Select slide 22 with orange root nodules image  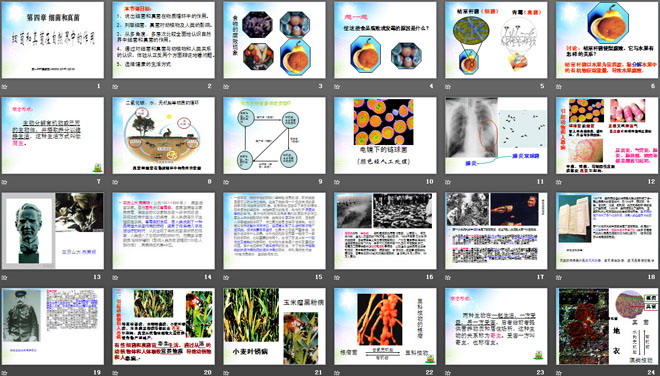pyautogui.click(x=385, y=326)
